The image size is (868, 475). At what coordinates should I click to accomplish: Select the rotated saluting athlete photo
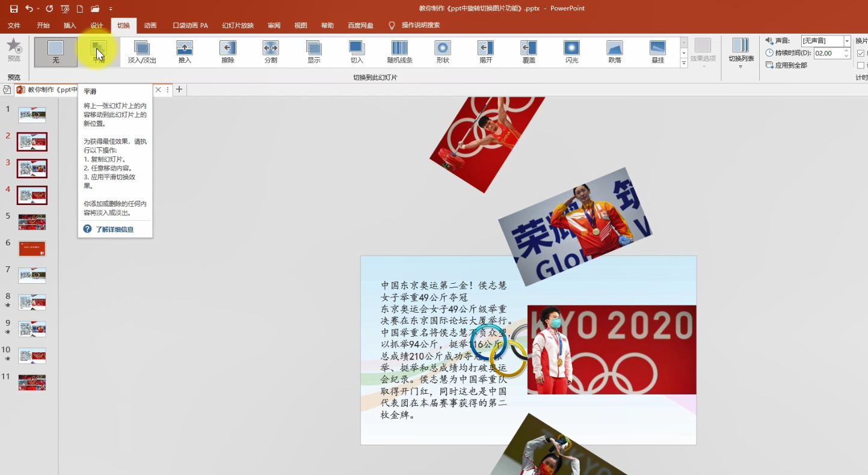point(575,227)
